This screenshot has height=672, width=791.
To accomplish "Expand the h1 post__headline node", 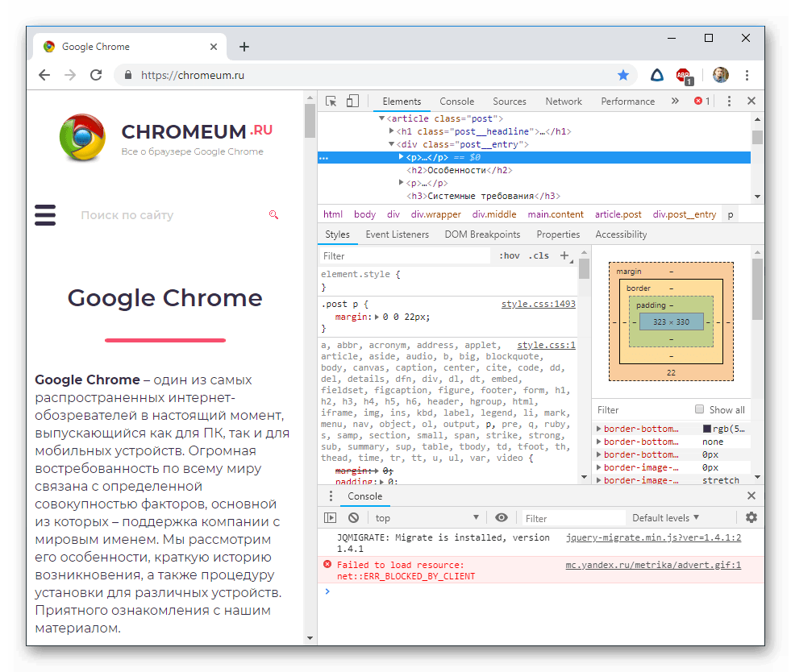I will pos(391,131).
